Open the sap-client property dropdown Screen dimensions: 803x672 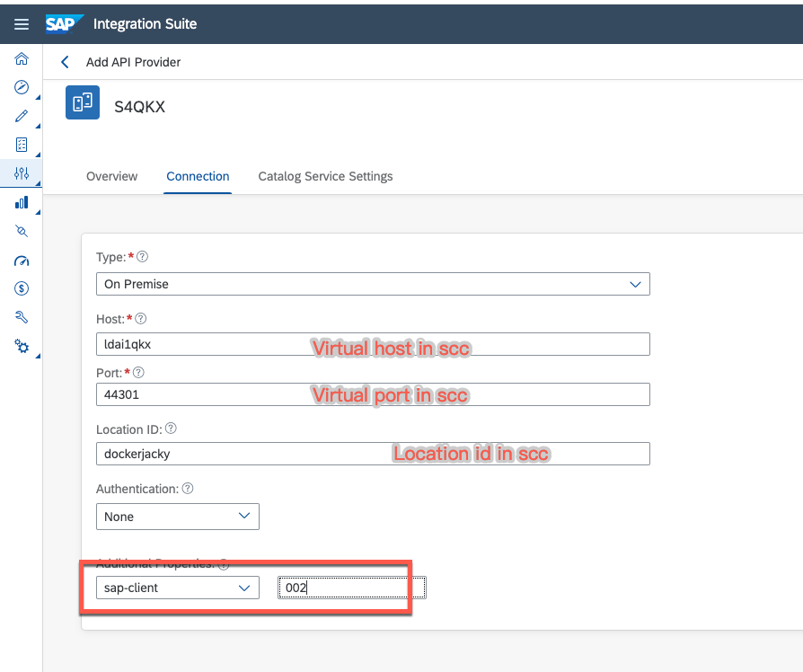point(178,588)
